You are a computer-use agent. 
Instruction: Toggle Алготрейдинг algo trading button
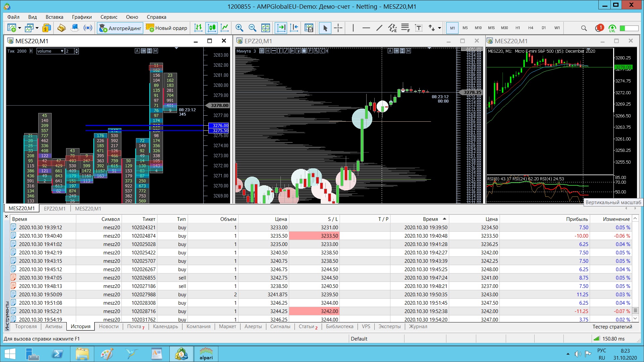(120, 28)
